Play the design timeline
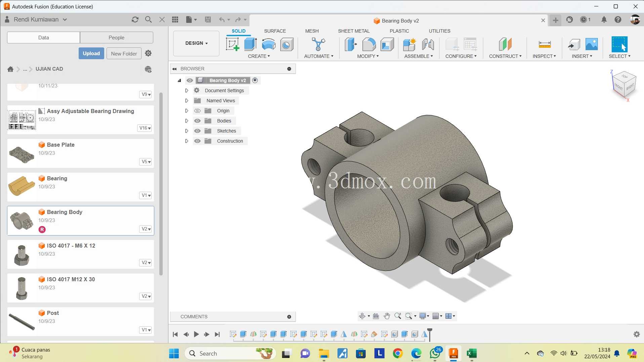Screen dimensions: 644x362 pos(196,334)
